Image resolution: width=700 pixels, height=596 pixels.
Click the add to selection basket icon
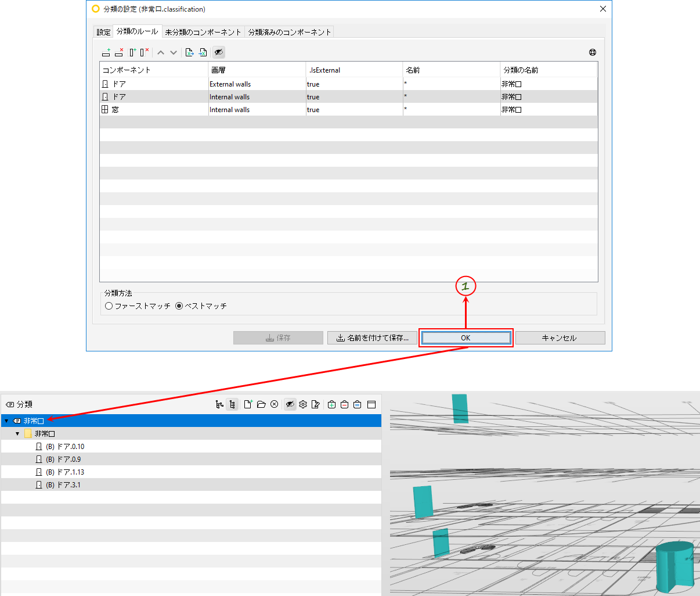(331, 404)
